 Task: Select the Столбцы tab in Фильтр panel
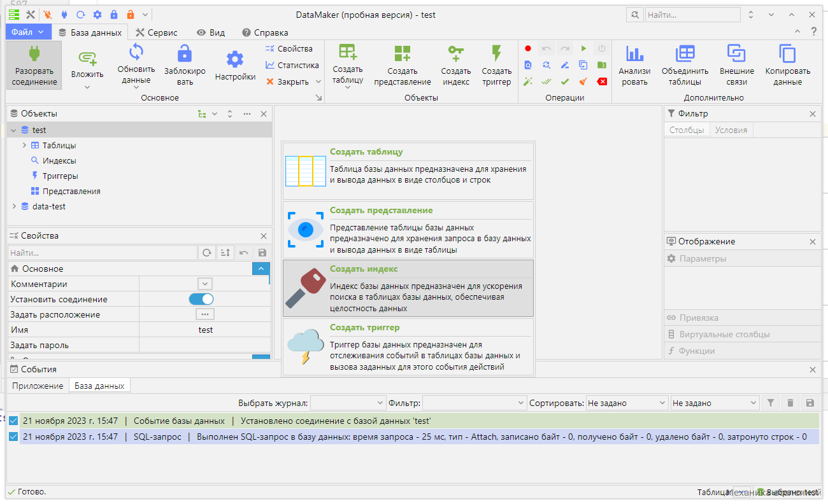(687, 130)
